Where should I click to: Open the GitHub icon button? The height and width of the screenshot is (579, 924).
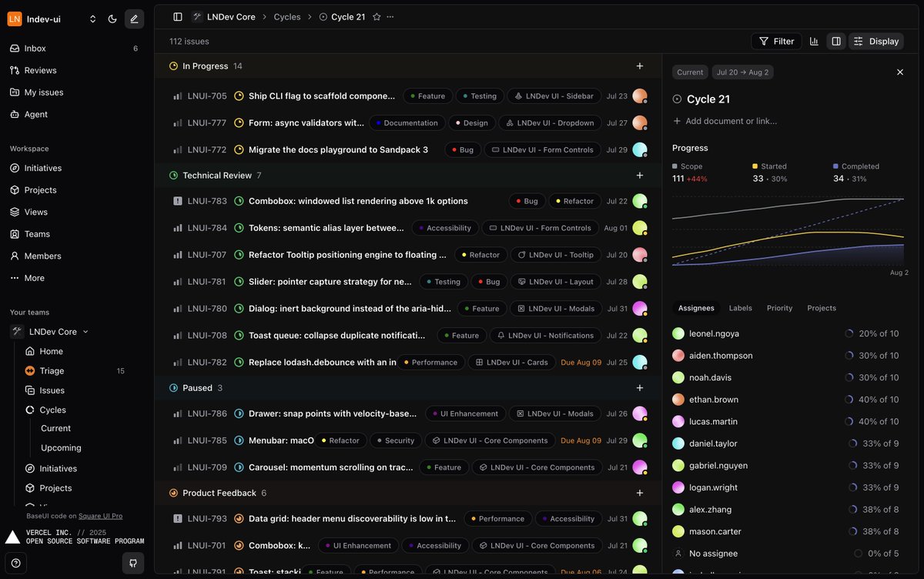(134, 563)
